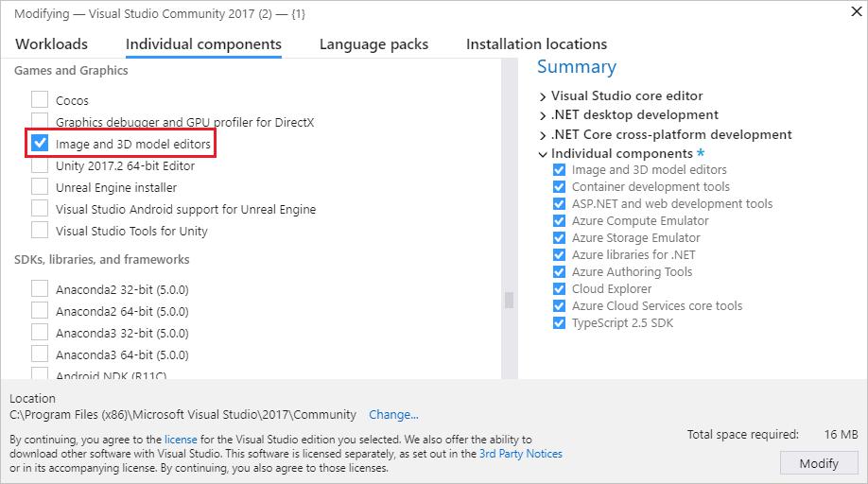The width and height of the screenshot is (868, 484).
Task: Click the Modify button
Action: (x=819, y=463)
